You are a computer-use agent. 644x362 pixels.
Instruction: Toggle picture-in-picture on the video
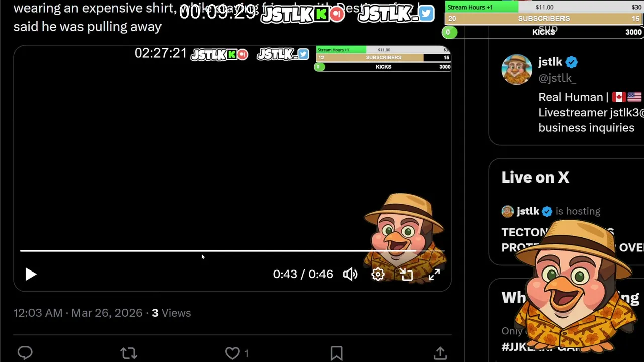tap(406, 274)
